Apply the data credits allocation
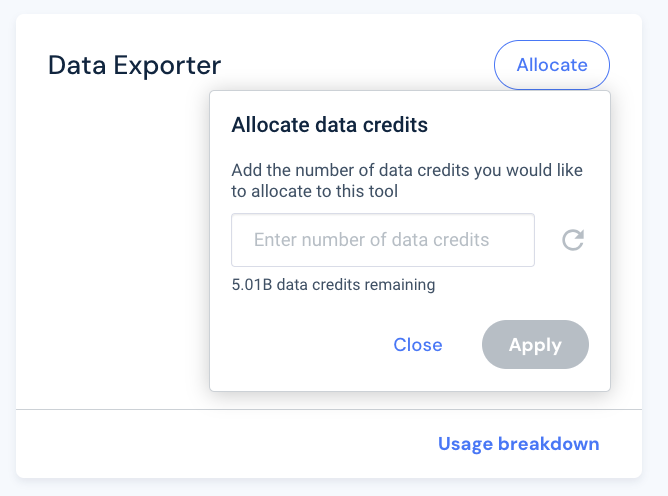 click(535, 344)
